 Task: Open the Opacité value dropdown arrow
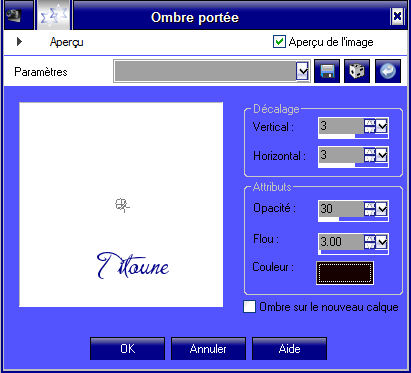pos(382,209)
